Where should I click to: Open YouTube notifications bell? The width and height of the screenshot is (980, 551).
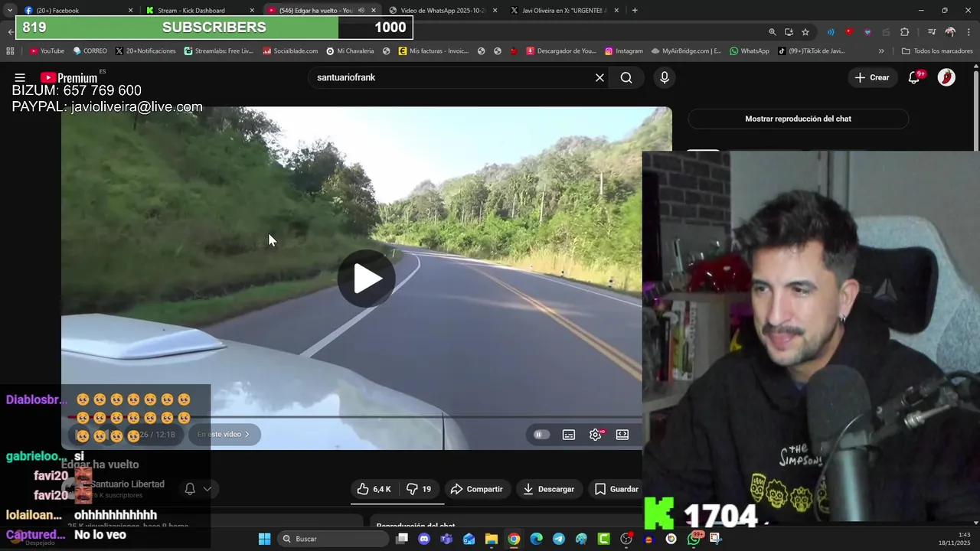pos(914,77)
